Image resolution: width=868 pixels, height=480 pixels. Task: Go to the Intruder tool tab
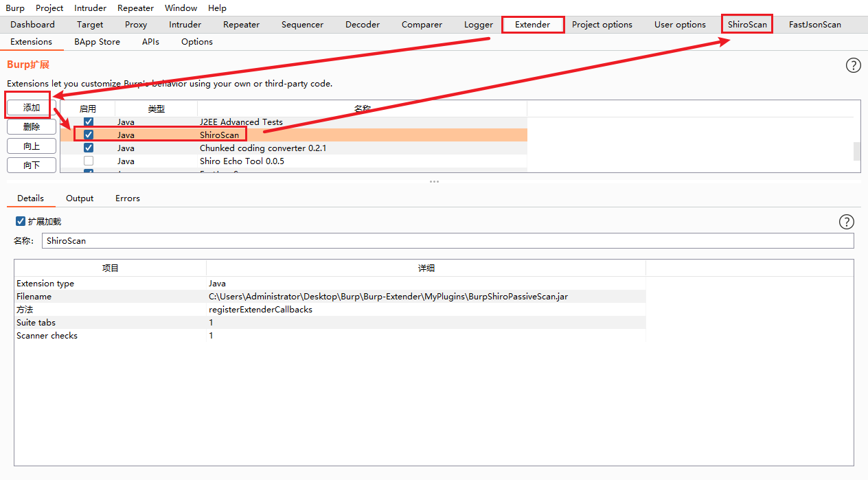point(185,25)
